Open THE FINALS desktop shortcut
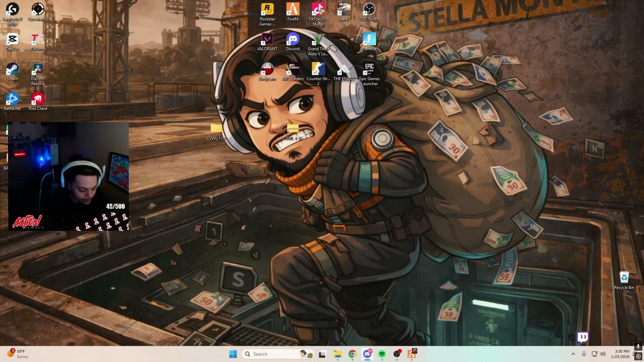This screenshot has width=644, height=362. point(344,72)
